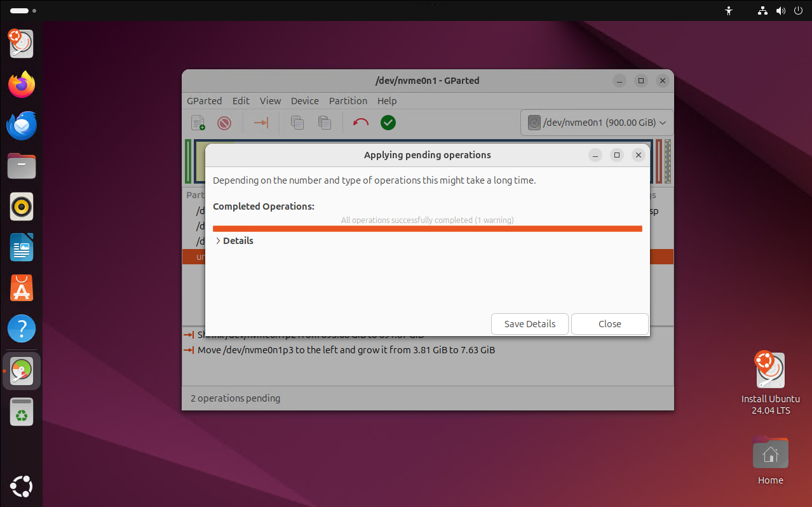Open the accessibility menu in the top bar
812x507 pixels.
tap(729, 11)
